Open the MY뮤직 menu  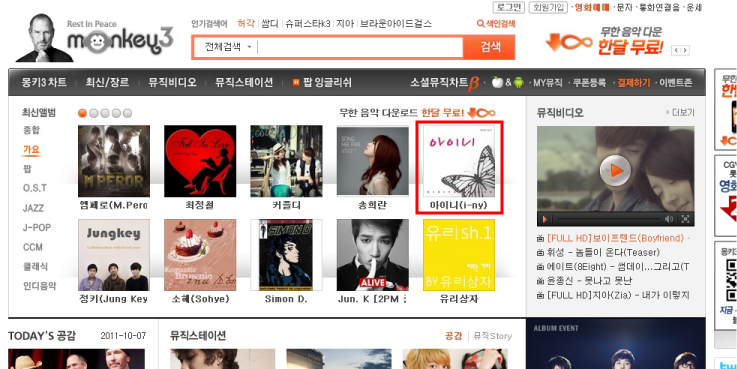(548, 83)
